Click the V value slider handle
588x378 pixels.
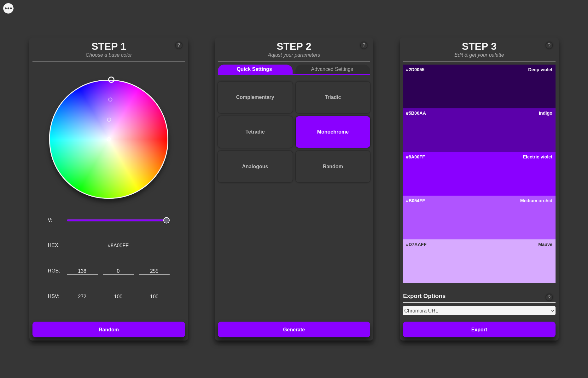166,220
